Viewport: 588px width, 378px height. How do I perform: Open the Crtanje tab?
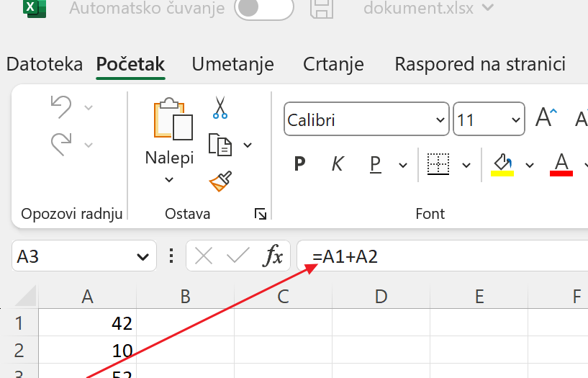[333, 64]
